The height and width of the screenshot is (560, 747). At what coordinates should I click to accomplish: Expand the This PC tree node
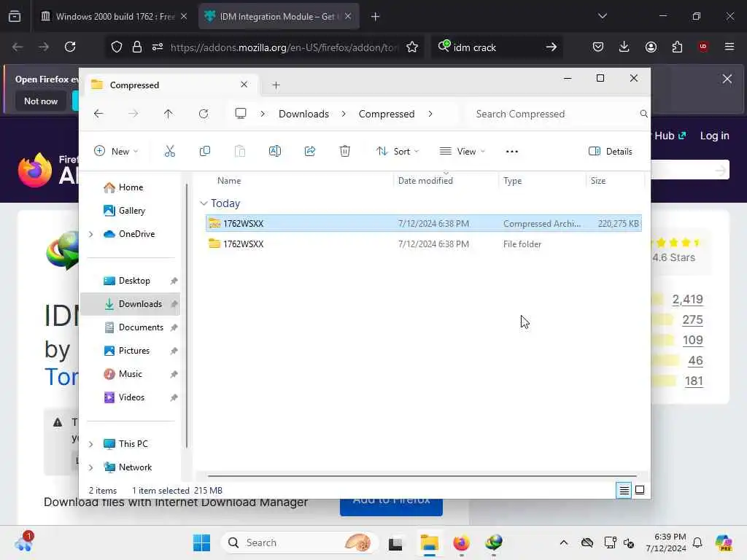coord(90,444)
